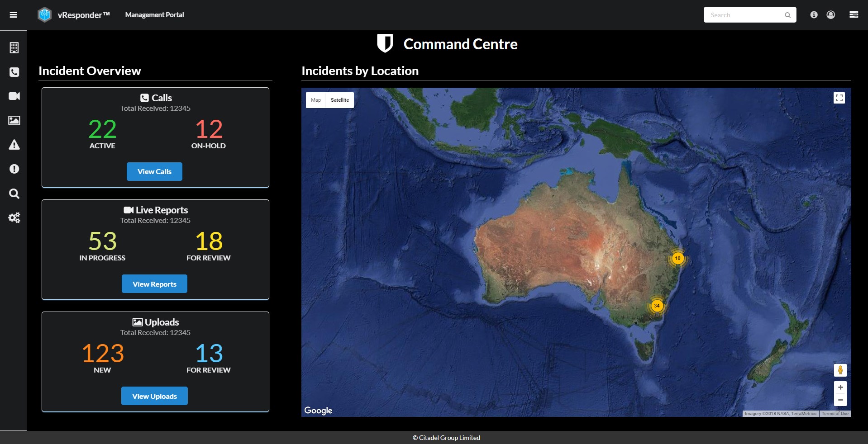Screen dimensions: 868x444
Task: Click Terms of Use link on map
Action: (x=835, y=414)
